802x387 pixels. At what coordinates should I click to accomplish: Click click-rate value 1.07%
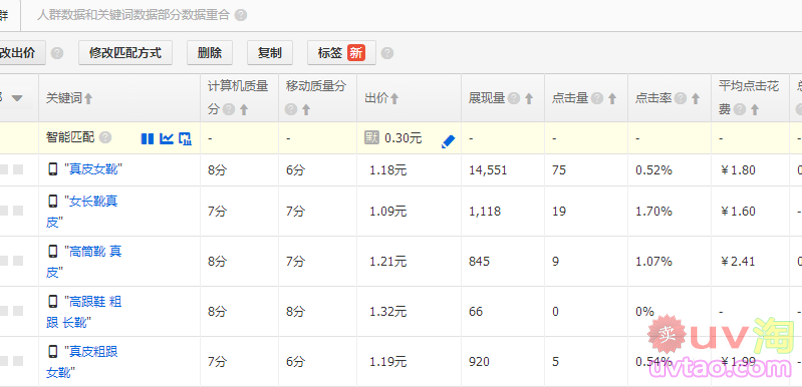point(654,261)
